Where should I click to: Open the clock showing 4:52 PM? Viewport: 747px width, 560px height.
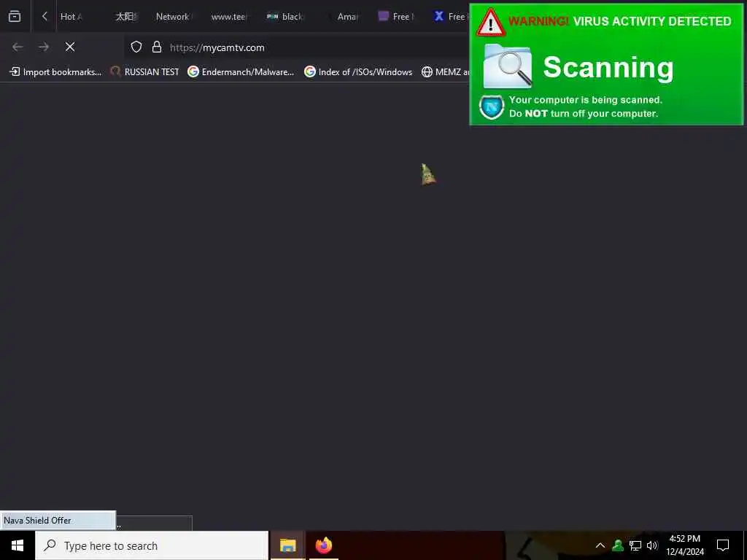[x=684, y=545]
